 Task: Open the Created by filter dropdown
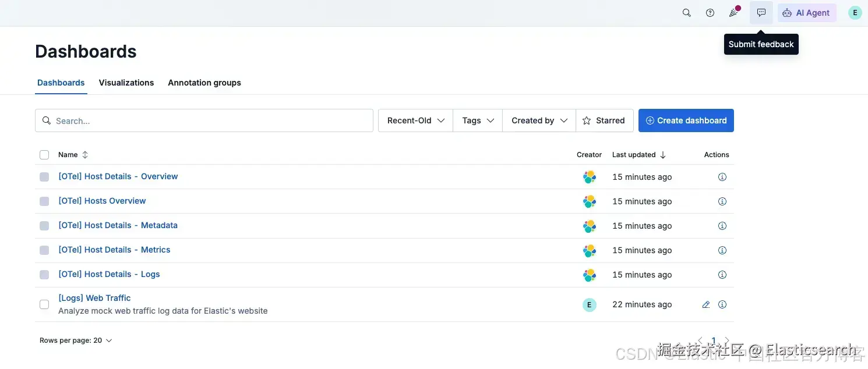(x=539, y=120)
